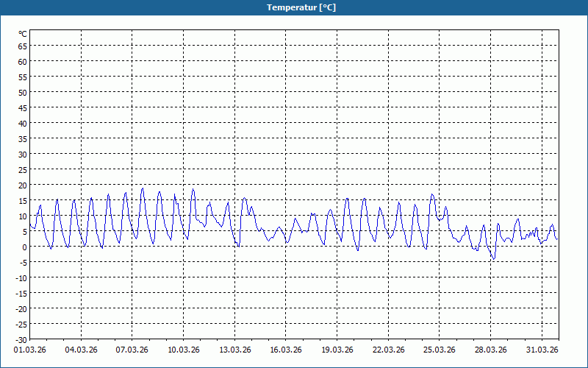Click the 10.03.26 date label
The height and width of the screenshot is (368, 588).
pos(183,350)
